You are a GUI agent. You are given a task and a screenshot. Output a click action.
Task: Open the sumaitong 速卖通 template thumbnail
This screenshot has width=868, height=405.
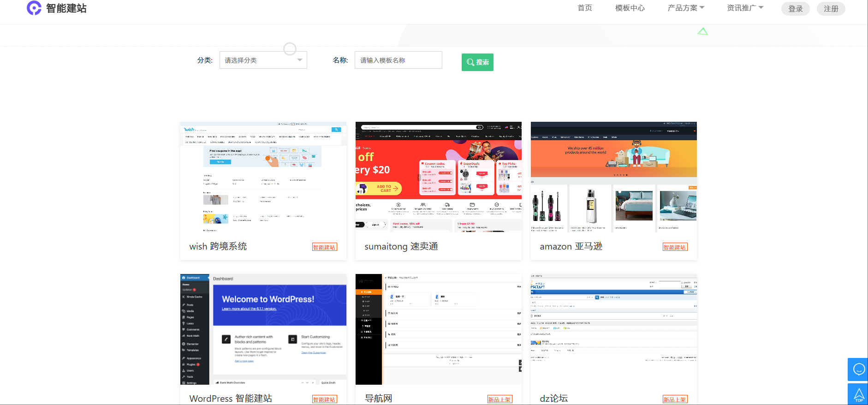pyautogui.click(x=439, y=177)
